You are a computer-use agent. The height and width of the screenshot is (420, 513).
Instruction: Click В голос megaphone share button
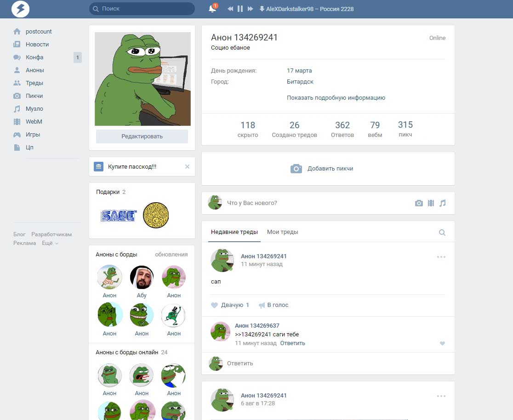[274, 305]
